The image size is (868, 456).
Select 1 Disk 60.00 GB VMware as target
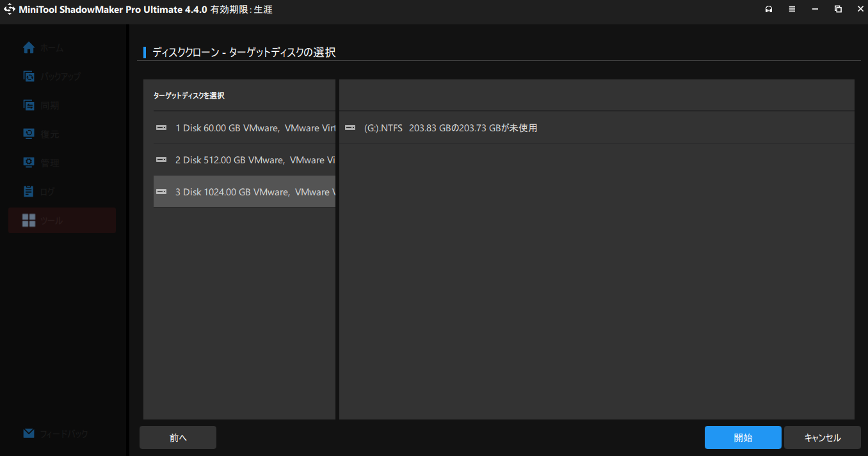click(245, 127)
